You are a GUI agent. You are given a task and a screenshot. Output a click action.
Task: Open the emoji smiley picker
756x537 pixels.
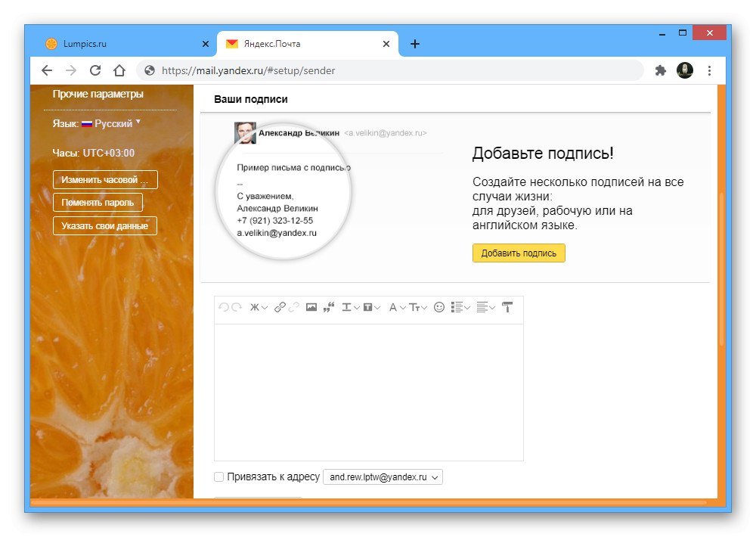click(438, 307)
